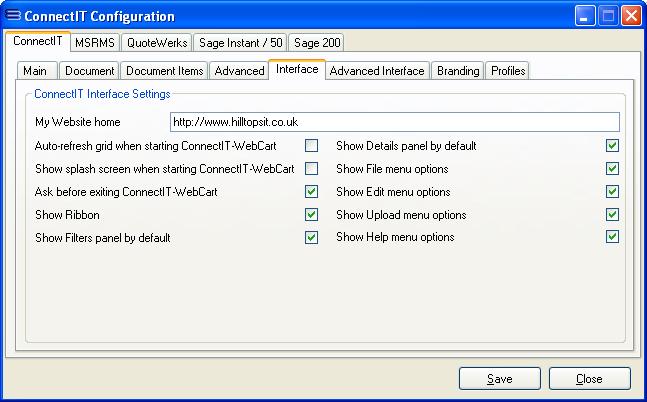Image resolution: width=647 pixels, height=402 pixels.
Task: Toggle Show Filters panel by default
Action: 312,238
